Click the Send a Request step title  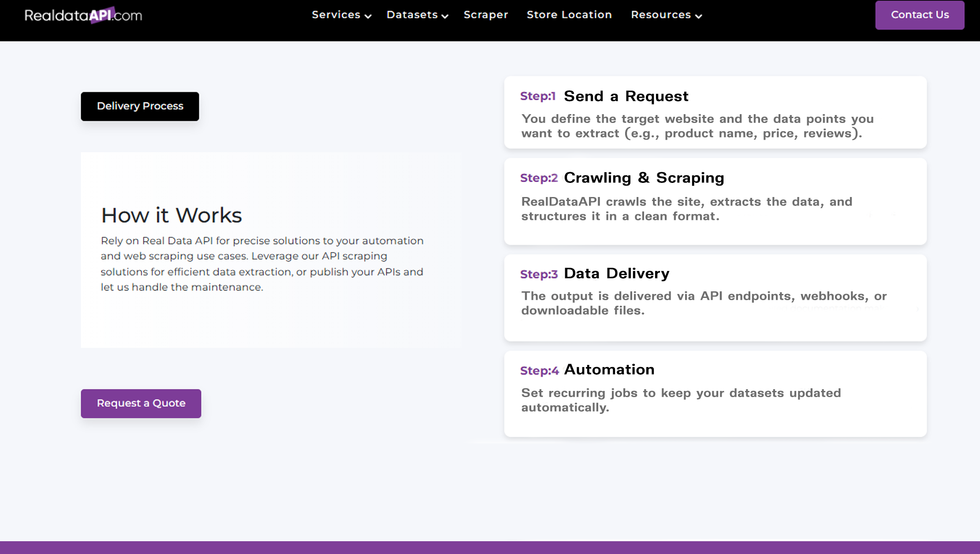point(626,96)
